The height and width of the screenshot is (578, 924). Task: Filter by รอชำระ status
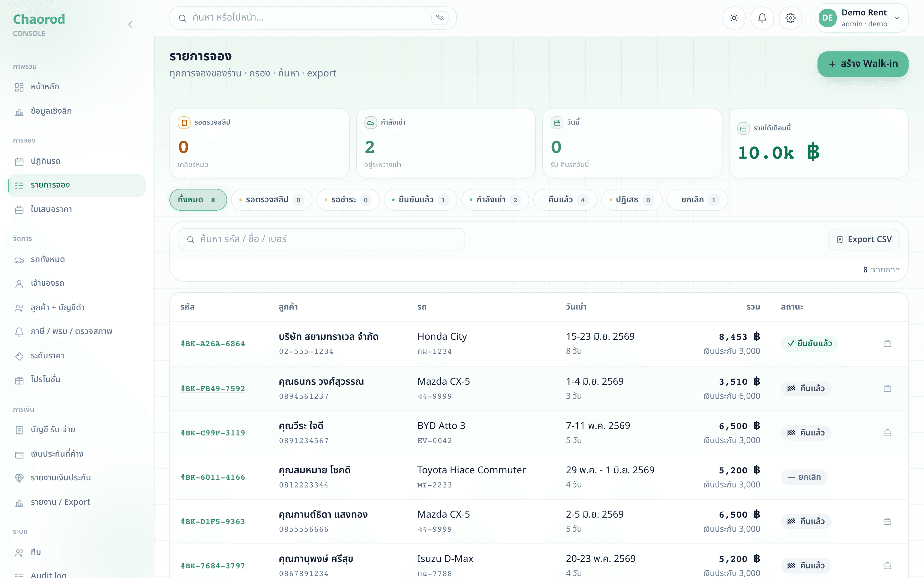[x=348, y=199]
